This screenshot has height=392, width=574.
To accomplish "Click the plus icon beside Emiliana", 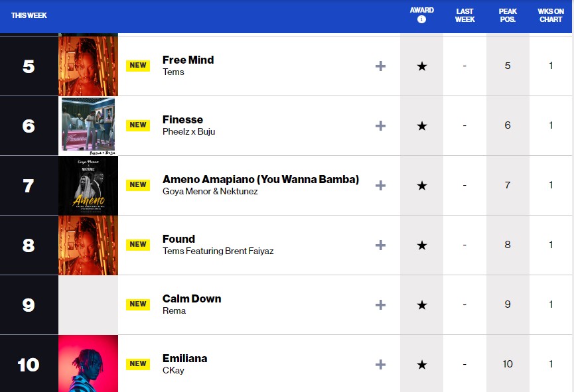I will (x=380, y=365).
